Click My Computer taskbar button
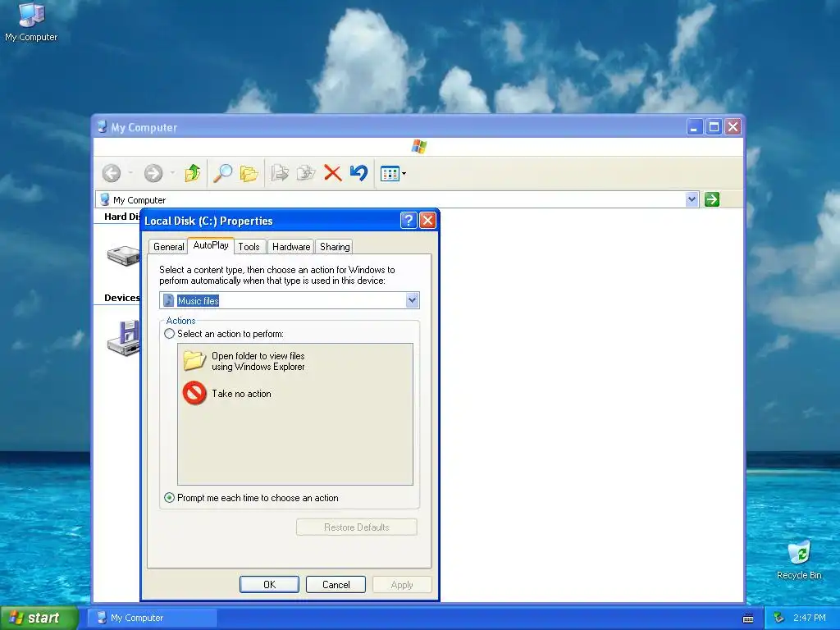 pyautogui.click(x=153, y=618)
